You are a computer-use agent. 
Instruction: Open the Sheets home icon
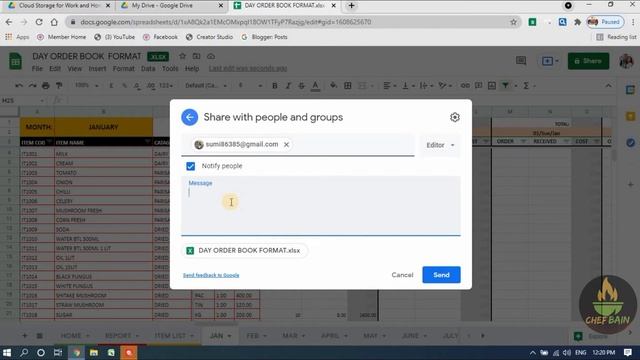tap(16, 62)
